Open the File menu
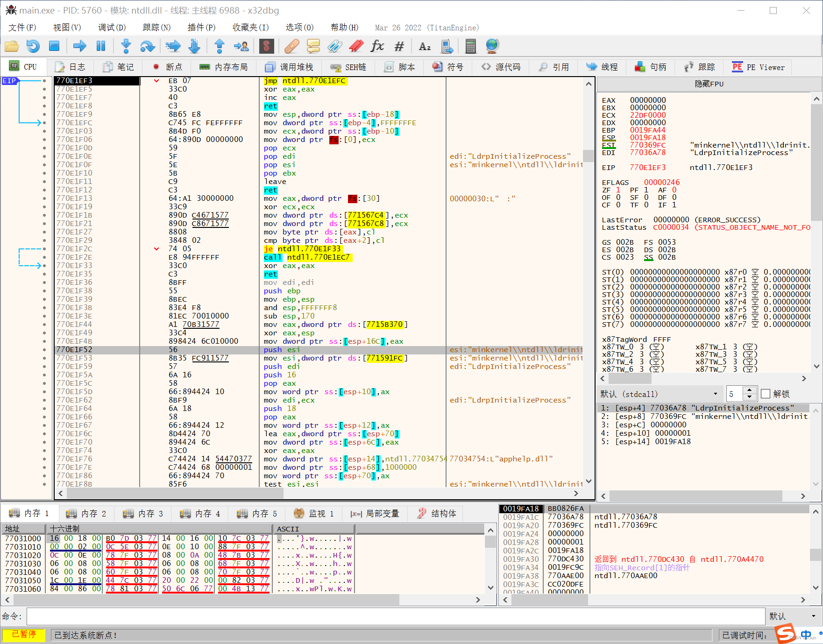This screenshot has width=823, height=644. (x=22, y=28)
